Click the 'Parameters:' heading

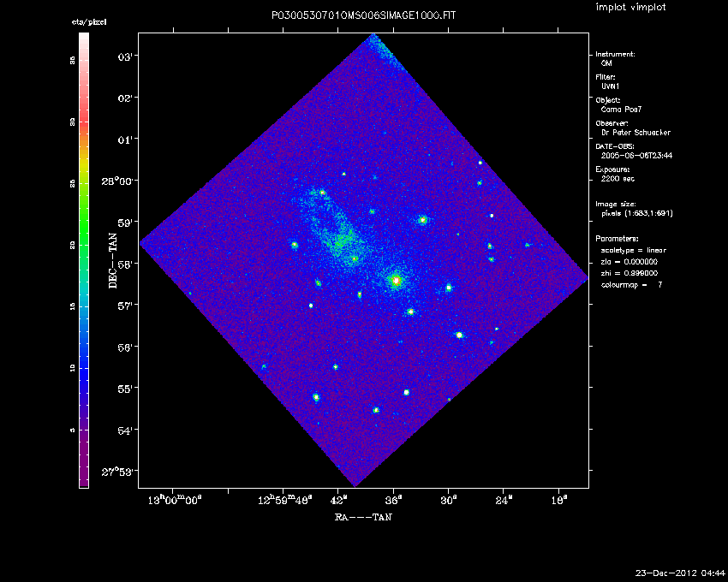point(617,239)
